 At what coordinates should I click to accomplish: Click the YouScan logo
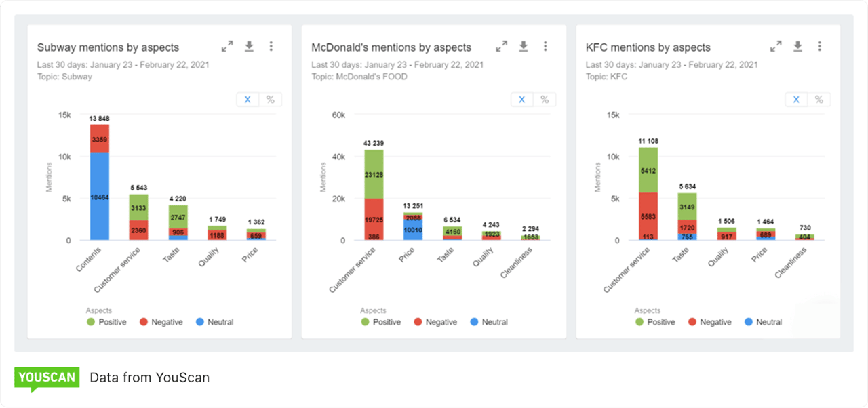47,378
